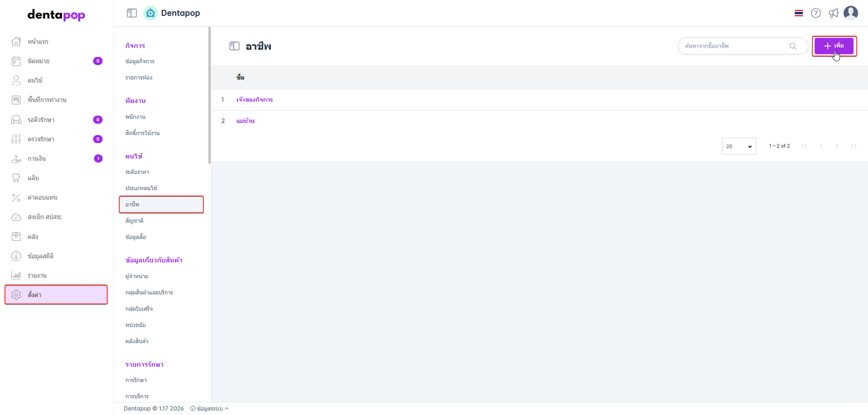Image resolution: width=868 pixels, height=415 pixels.
Task: Click the settings submenu scrollbar
Action: pyautogui.click(x=210, y=95)
